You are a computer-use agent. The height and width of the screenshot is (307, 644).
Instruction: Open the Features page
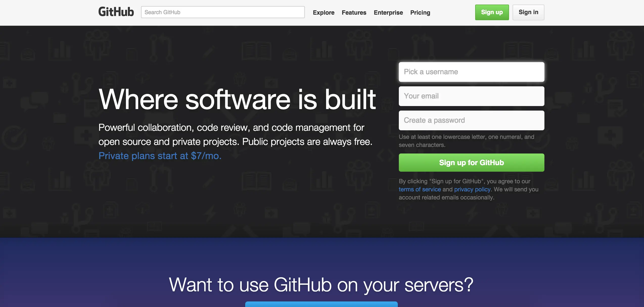click(x=354, y=13)
